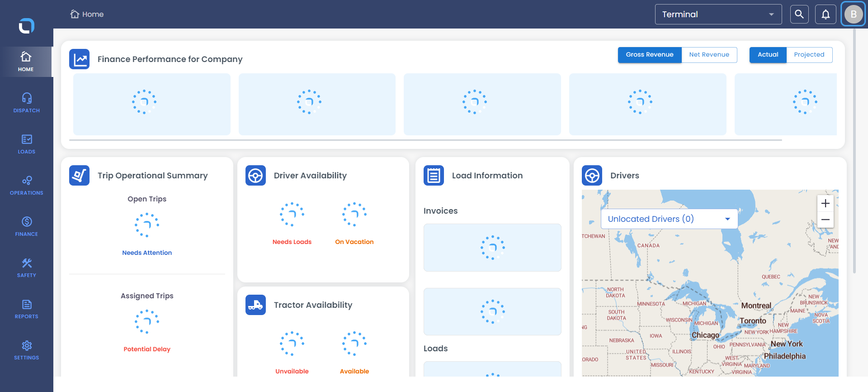The height and width of the screenshot is (392, 868).
Task: Expand Unlocated Drivers dropdown on map
Action: pyautogui.click(x=669, y=219)
